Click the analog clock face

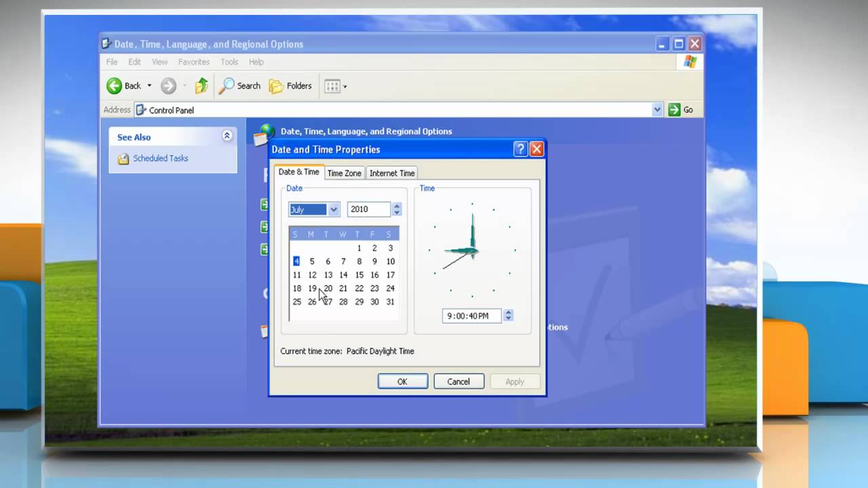(x=472, y=250)
